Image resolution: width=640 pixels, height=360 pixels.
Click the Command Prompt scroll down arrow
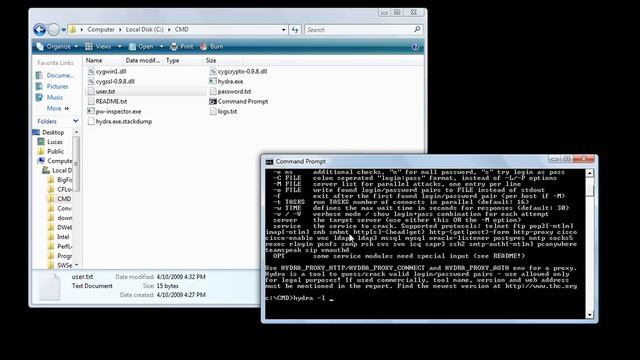point(589,315)
